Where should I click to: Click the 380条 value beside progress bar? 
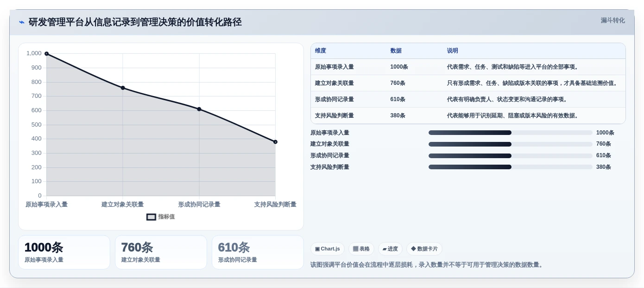point(604,167)
